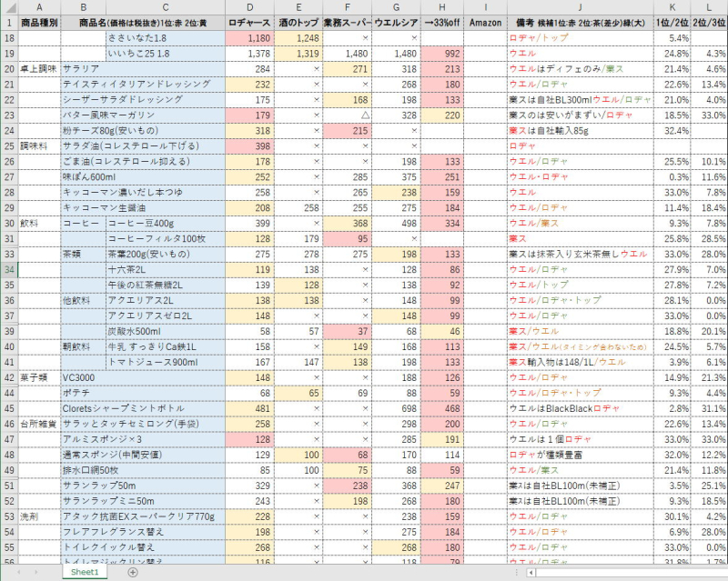Select the Cloretsシャープミントボトル cell
Screen dimensions: 728x581
143,408
